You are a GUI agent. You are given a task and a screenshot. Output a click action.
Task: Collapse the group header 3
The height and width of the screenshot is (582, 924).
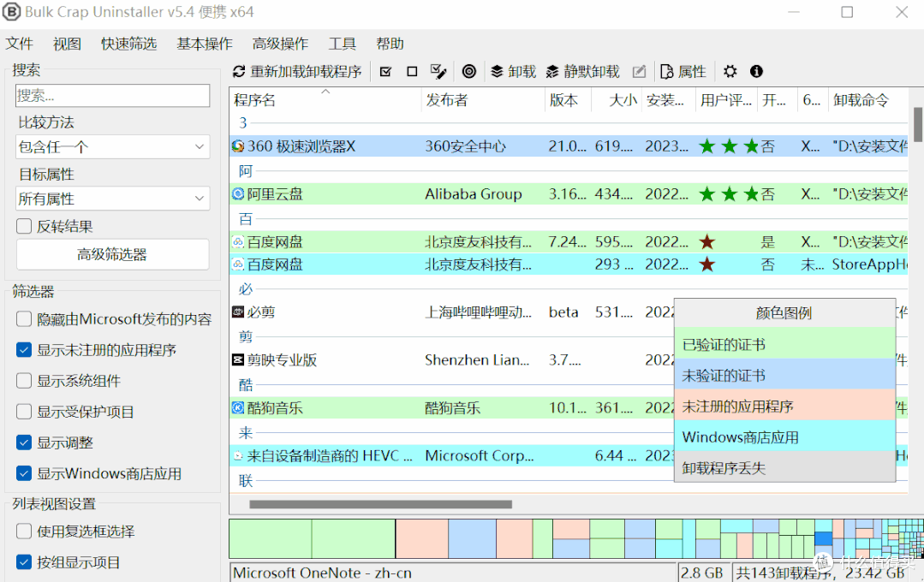243,123
